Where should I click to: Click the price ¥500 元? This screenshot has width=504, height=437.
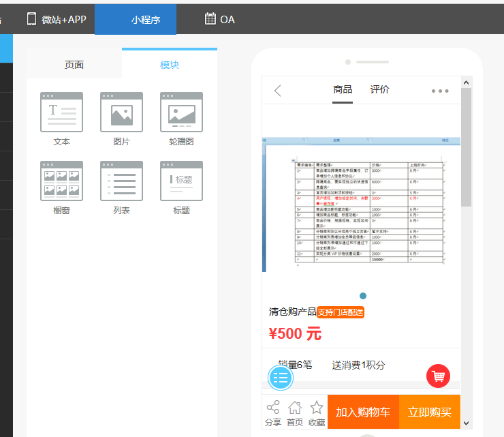(295, 333)
